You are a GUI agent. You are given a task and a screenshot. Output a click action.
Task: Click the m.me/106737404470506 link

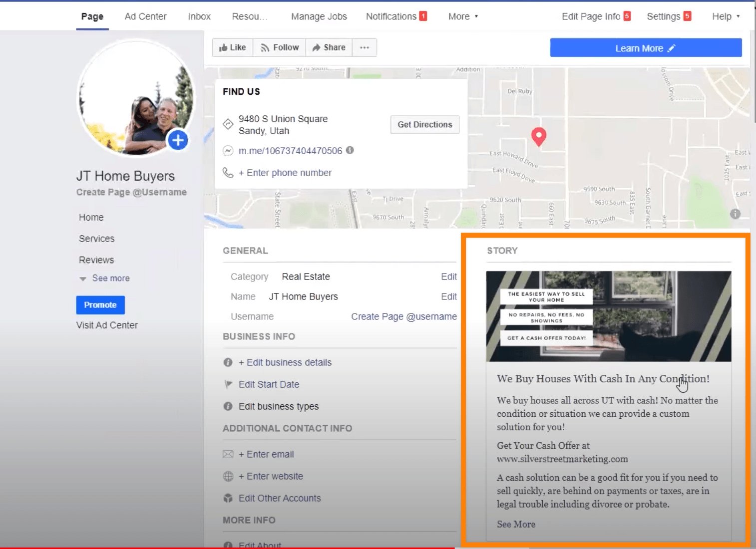(290, 151)
